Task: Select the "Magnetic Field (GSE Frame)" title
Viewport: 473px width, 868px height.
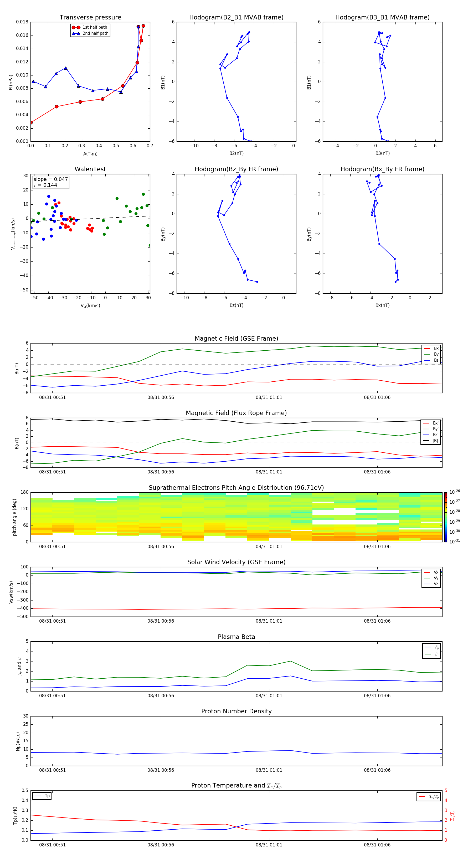Action: (x=236, y=339)
